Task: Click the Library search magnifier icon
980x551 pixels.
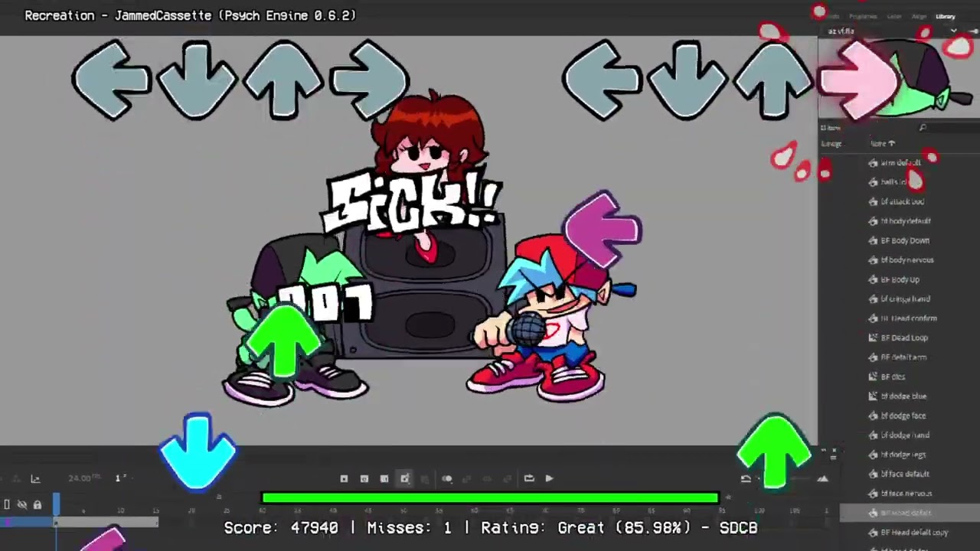Action: 923,128
